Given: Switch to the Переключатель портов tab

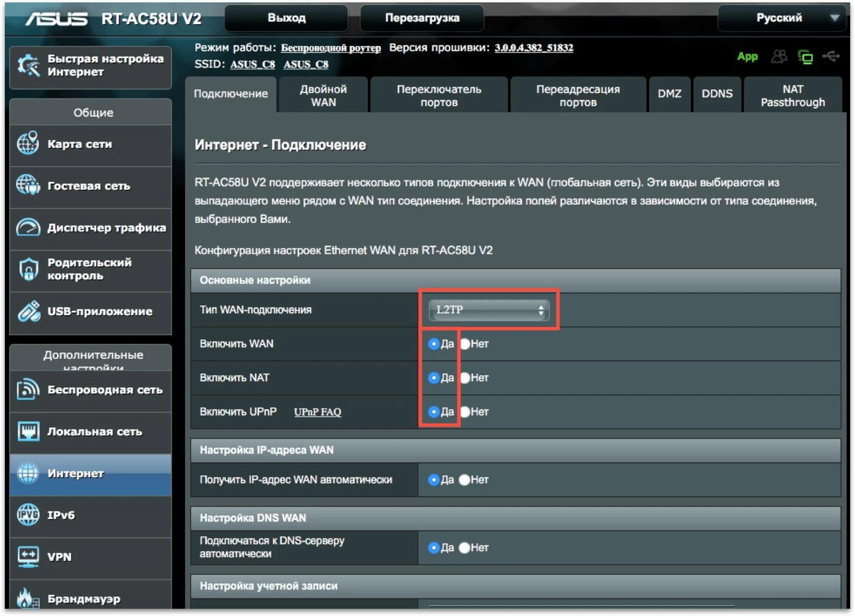Looking at the screenshot, I should [439, 95].
